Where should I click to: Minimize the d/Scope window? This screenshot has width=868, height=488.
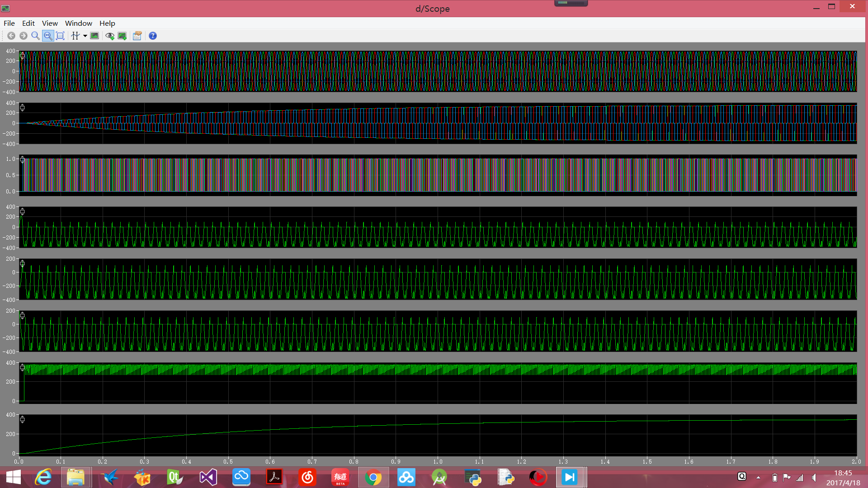[x=816, y=8]
